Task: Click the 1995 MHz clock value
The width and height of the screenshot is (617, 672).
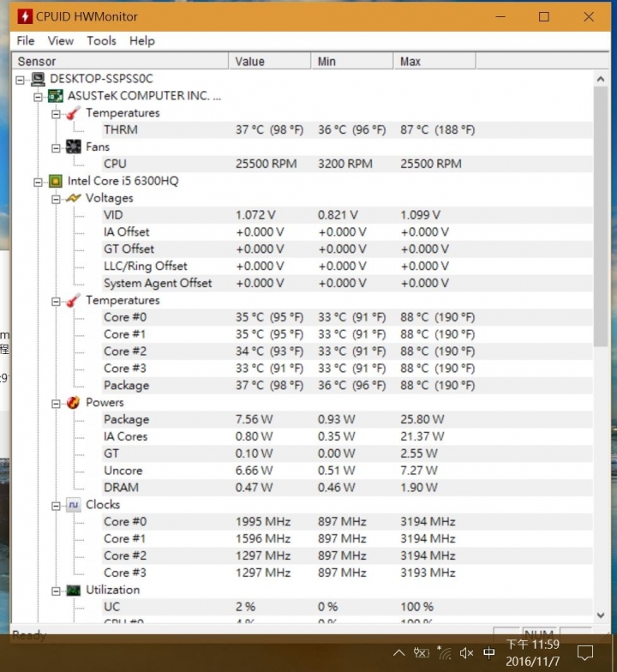Action: click(263, 521)
